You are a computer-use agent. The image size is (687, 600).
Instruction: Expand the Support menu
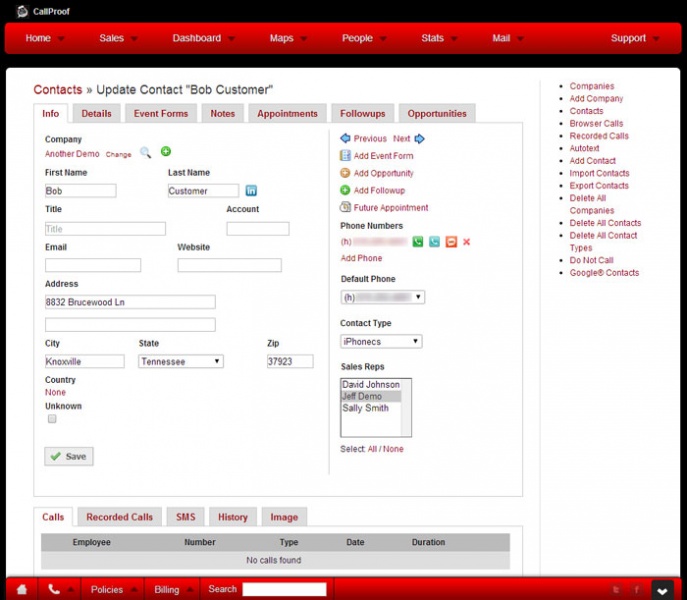point(635,38)
